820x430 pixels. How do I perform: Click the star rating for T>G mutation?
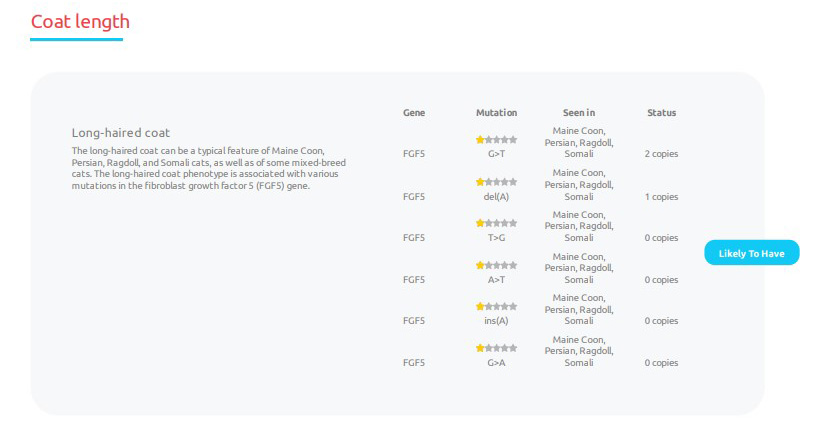pos(496,223)
